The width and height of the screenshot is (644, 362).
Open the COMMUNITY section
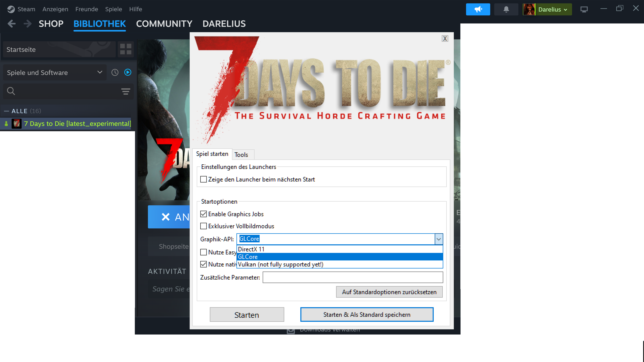point(164,24)
